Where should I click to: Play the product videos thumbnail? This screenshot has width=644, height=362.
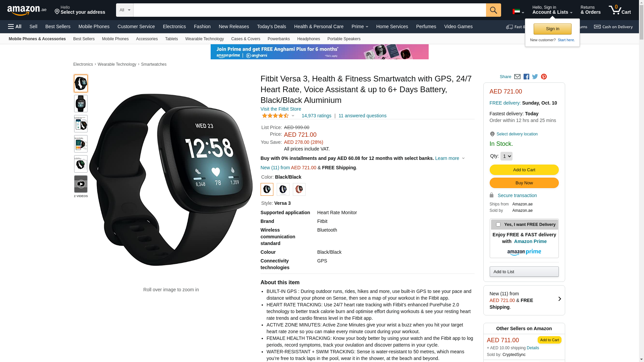[81, 184]
